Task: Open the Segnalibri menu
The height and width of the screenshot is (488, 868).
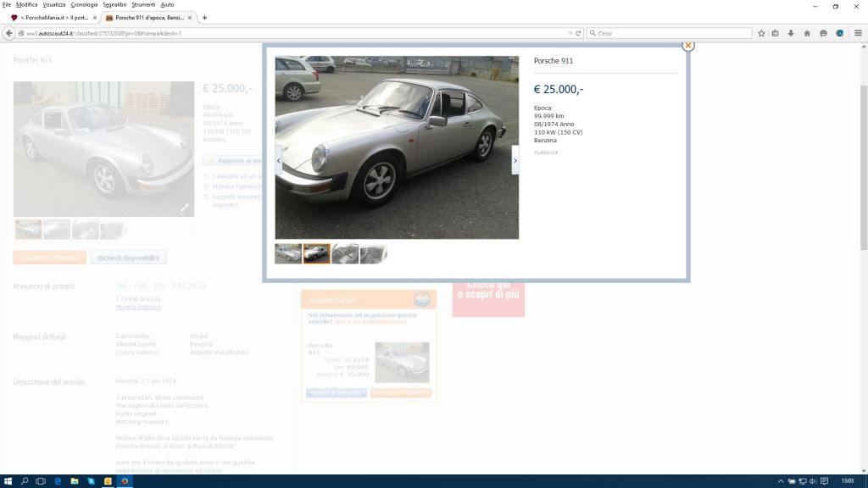Action: tap(114, 4)
